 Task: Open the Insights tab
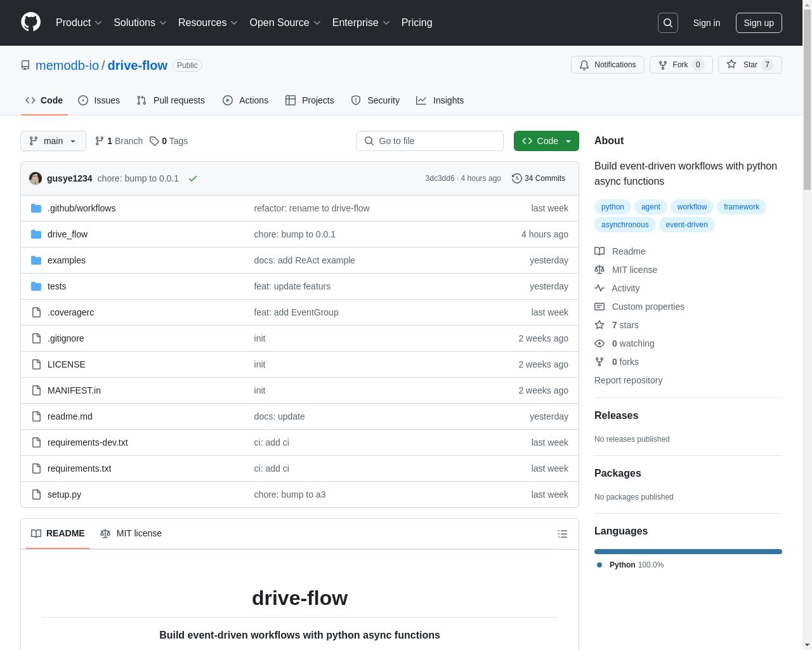point(440,100)
